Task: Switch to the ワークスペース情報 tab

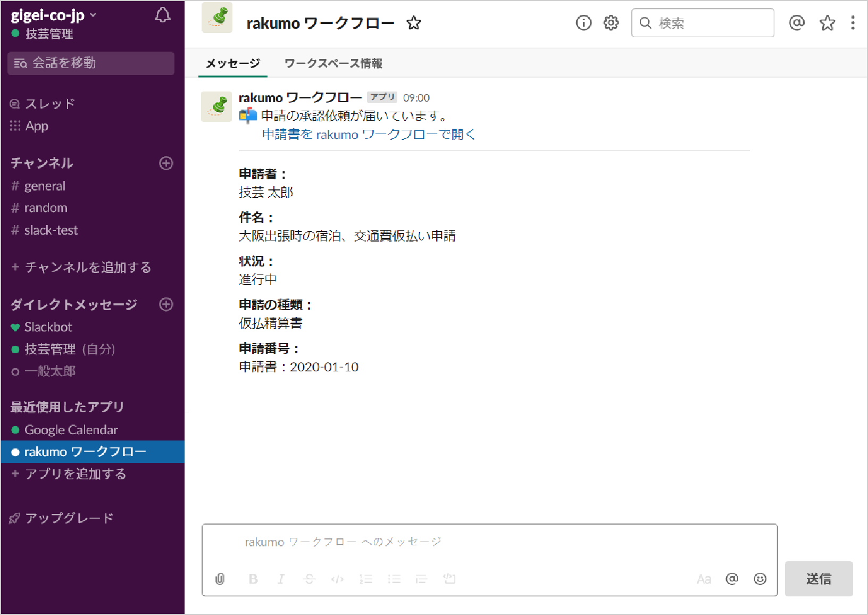Action: [333, 63]
